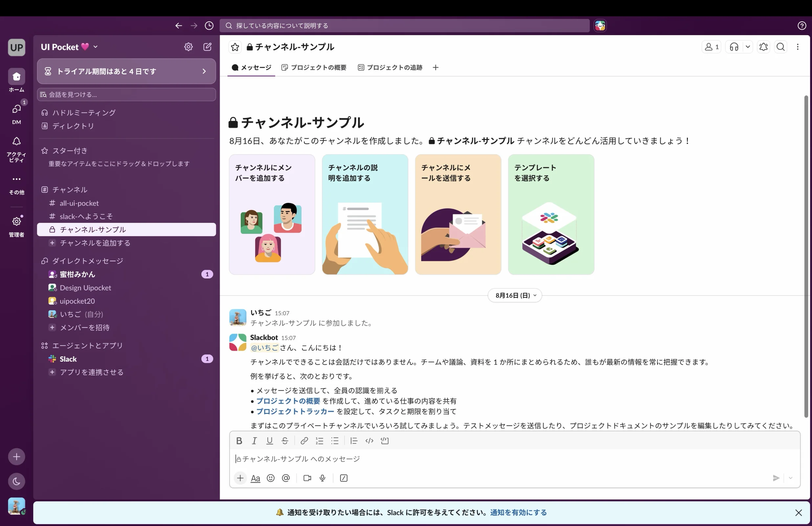This screenshot has width=812, height=526.
Task: Apply strikethrough formatting
Action: pyautogui.click(x=285, y=441)
